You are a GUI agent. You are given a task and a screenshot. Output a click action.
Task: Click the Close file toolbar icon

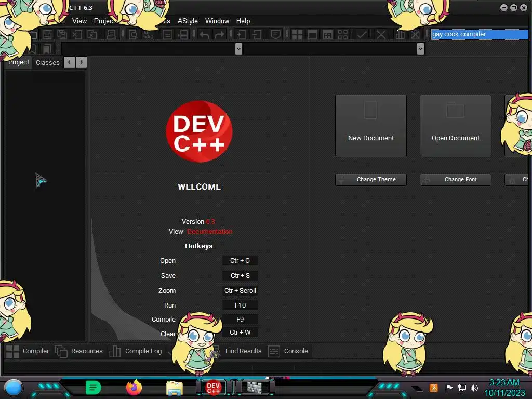77,34
